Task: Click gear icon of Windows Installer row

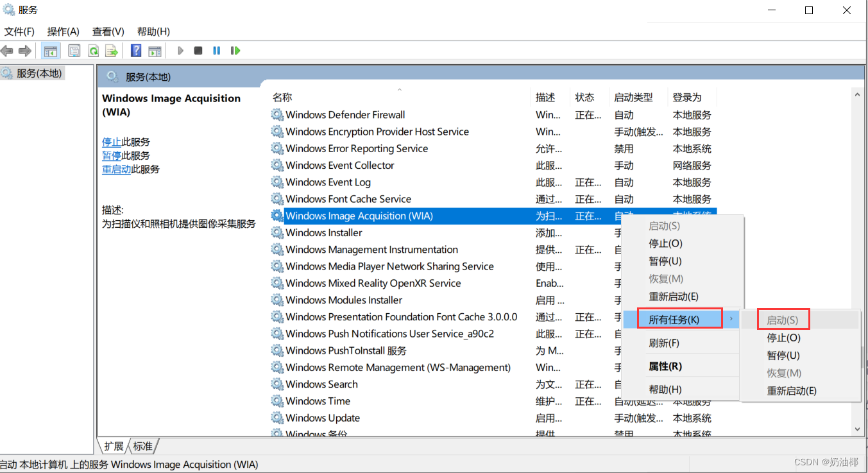Action: tap(277, 233)
